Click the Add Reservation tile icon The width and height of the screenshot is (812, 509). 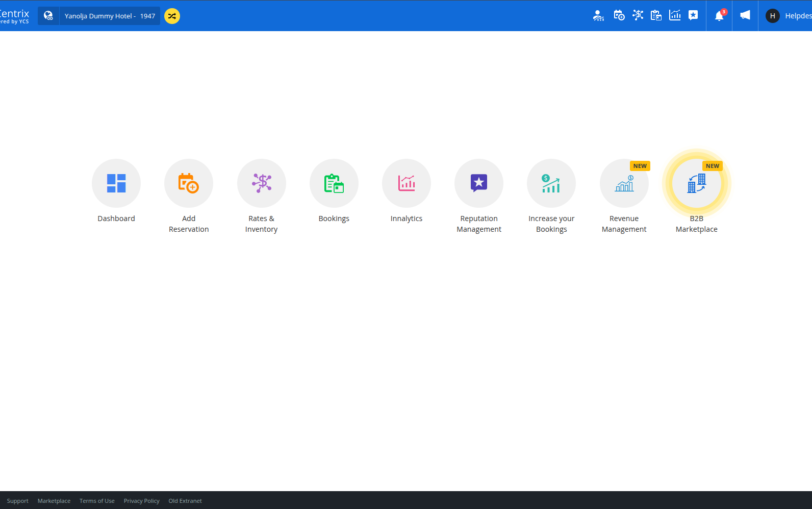tap(189, 183)
